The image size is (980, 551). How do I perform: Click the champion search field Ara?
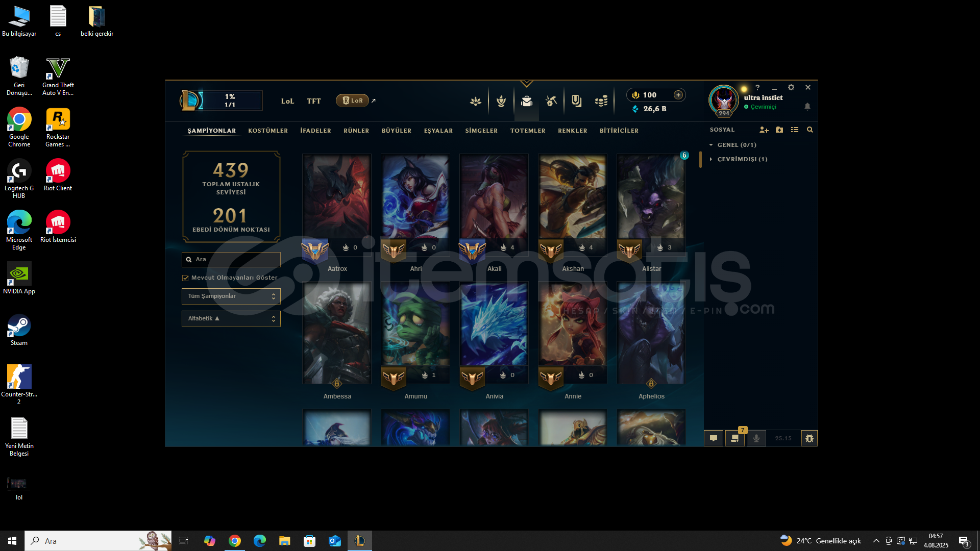[x=231, y=260]
